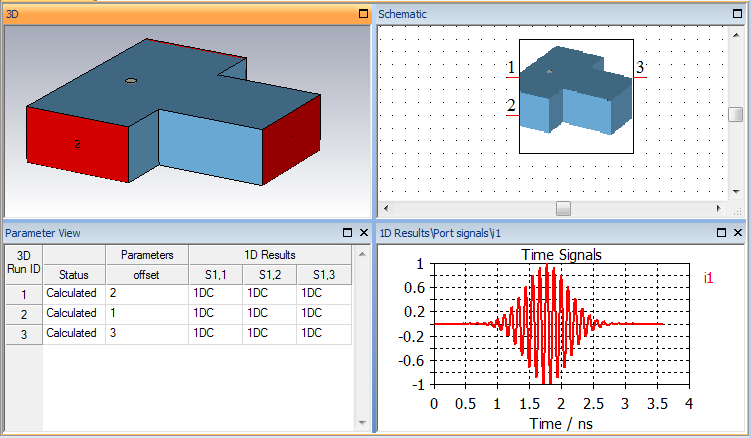Click offset value 2 in row 1
This screenshot has height=438, width=751.
147,293
